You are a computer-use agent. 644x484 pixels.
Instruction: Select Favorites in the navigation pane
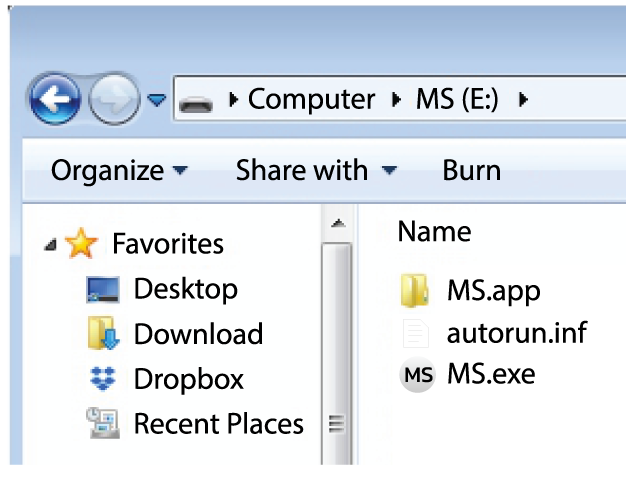point(168,244)
